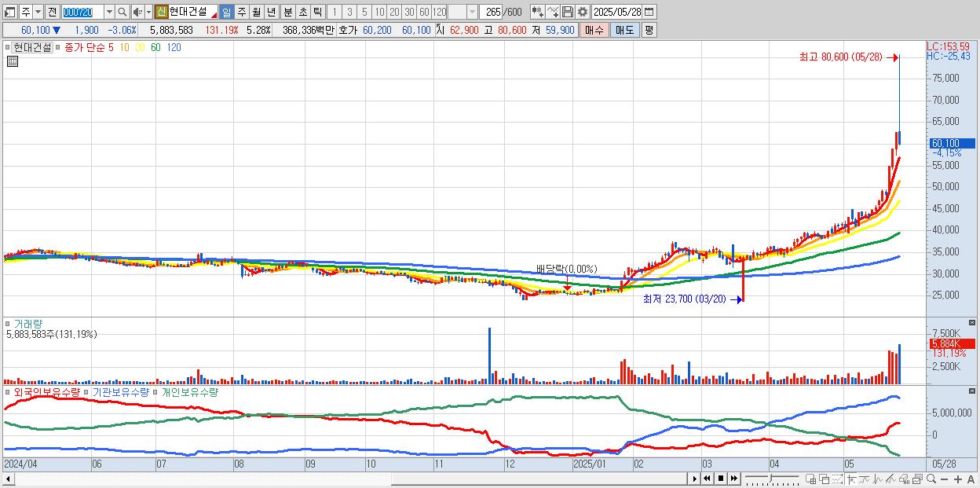Select the 틱 tick chart period
Screen dimensions: 980x488
[x=317, y=12]
